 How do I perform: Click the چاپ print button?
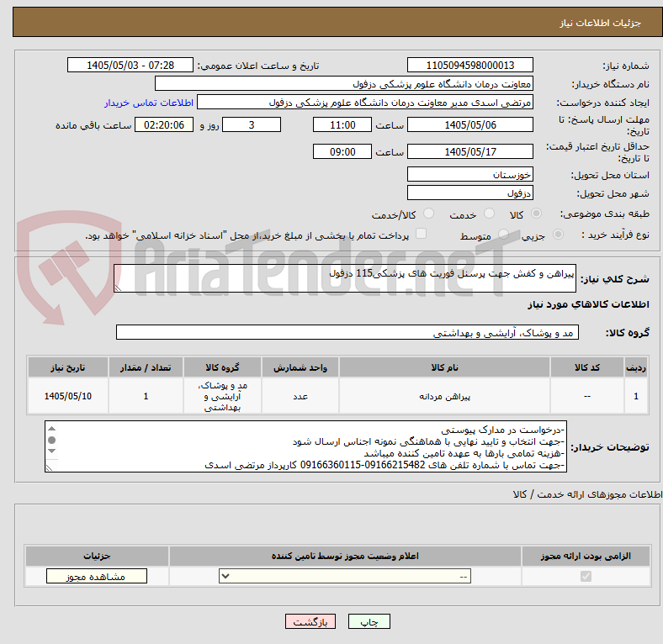click(x=369, y=621)
